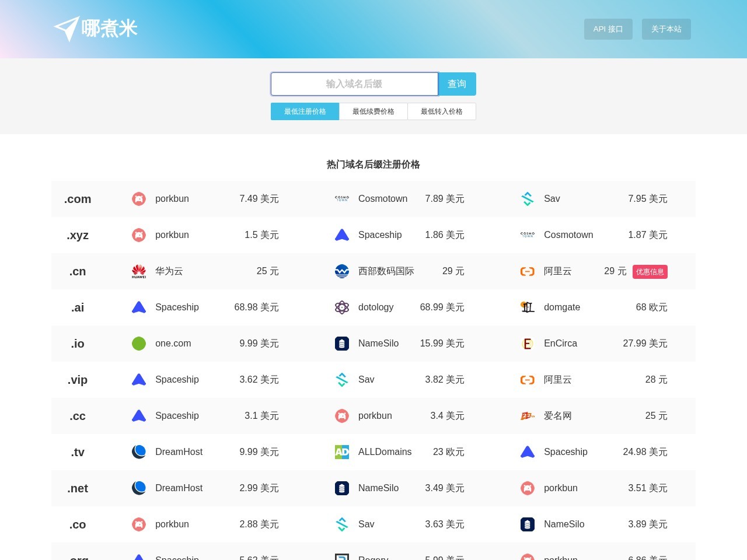Click Spaceship icon in .xyz row
Screen dimensions: 747x560
coord(342,235)
